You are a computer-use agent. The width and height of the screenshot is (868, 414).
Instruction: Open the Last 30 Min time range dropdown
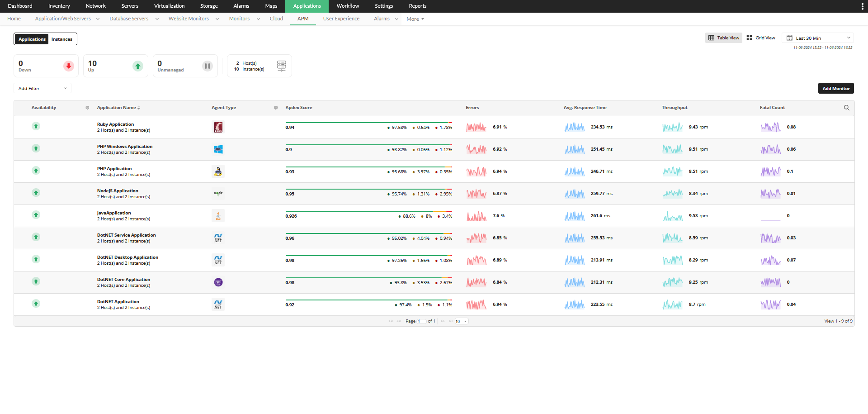coord(818,38)
